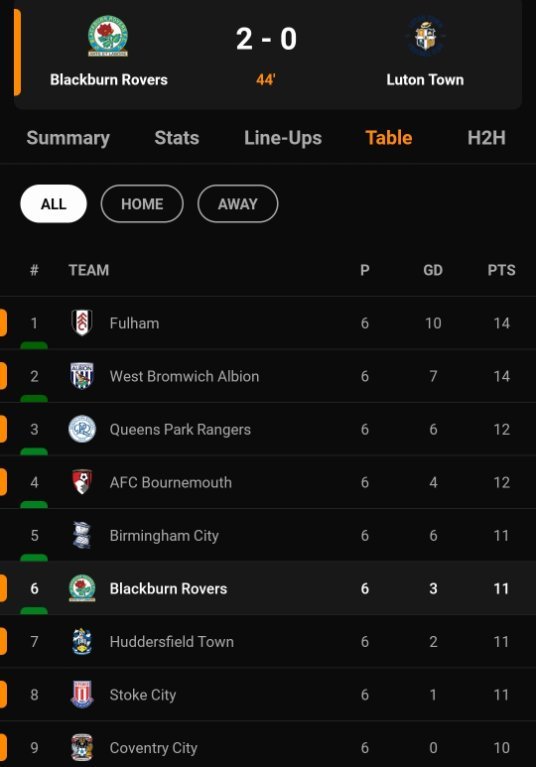Open the Line-Ups tab
536x767 pixels.
(283, 138)
